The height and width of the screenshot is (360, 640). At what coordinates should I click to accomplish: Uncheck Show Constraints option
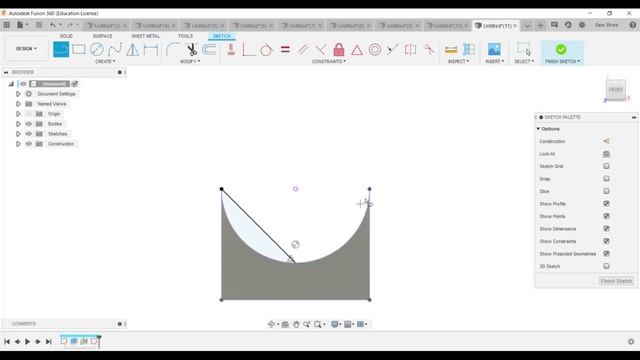pyautogui.click(x=606, y=241)
